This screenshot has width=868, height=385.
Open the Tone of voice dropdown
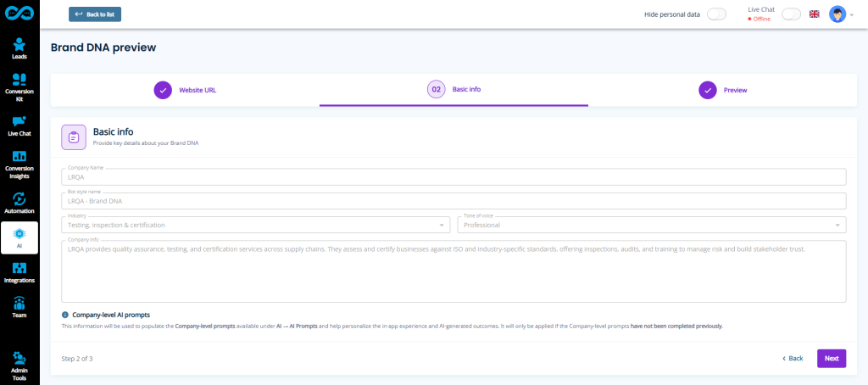[x=652, y=225]
